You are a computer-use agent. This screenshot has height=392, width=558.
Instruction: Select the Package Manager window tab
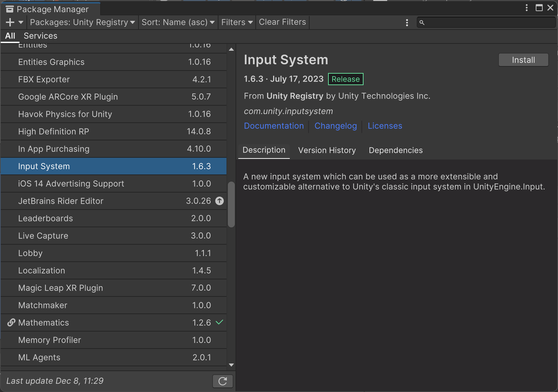click(x=51, y=9)
